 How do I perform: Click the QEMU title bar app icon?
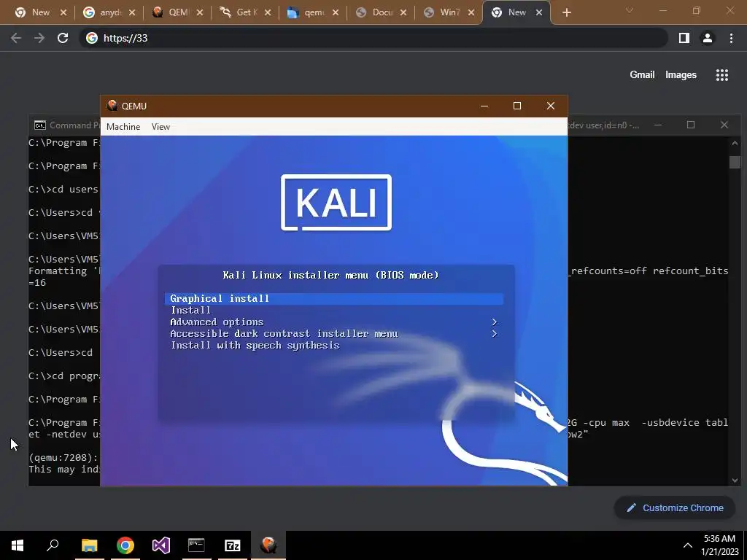pos(112,106)
